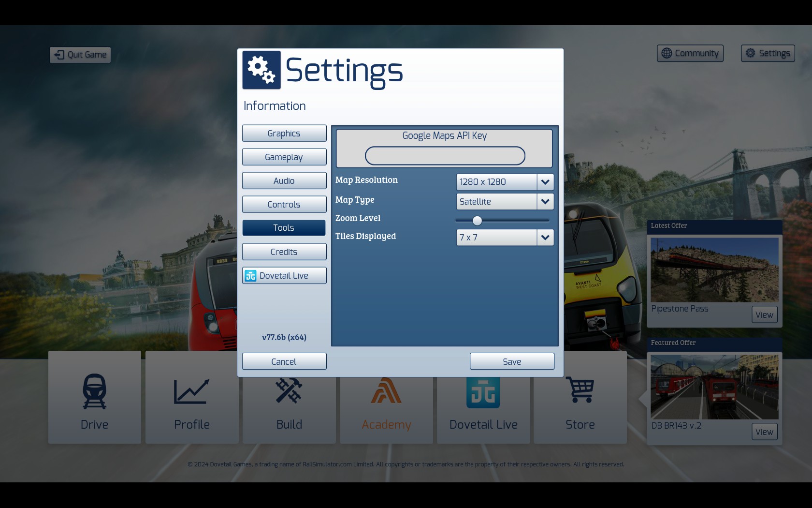
Task: Open Academy via the orange logo icon
Action: point(386,390)
